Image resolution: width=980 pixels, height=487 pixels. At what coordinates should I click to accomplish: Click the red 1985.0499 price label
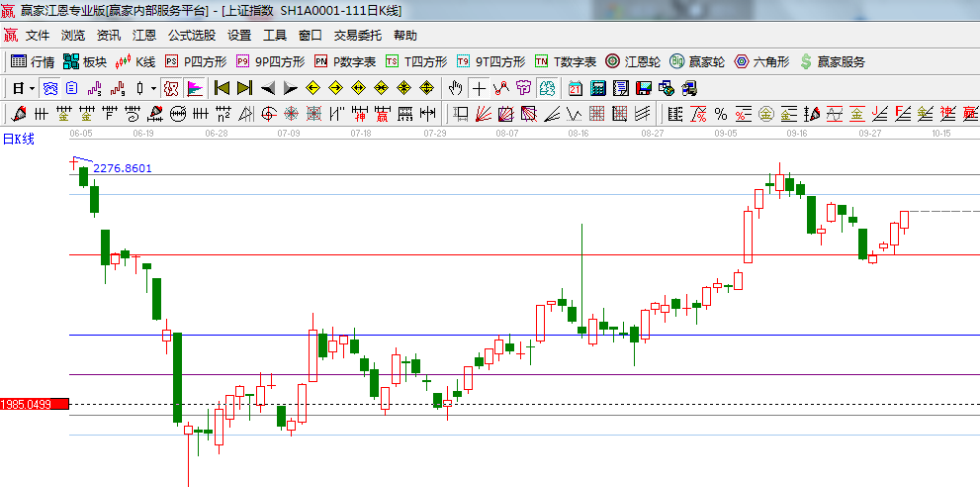pos(35,404)
